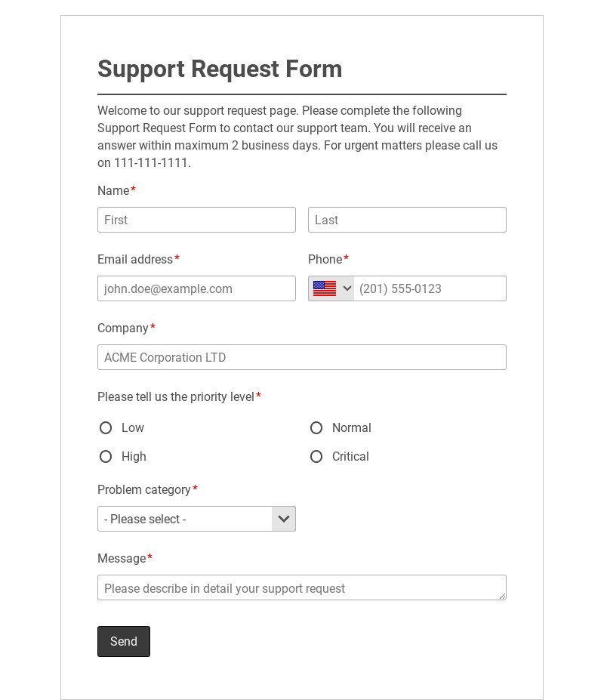This screenshot has width=604, height=700.
Task: Click into the Last name field
Action: pos(407,220)
